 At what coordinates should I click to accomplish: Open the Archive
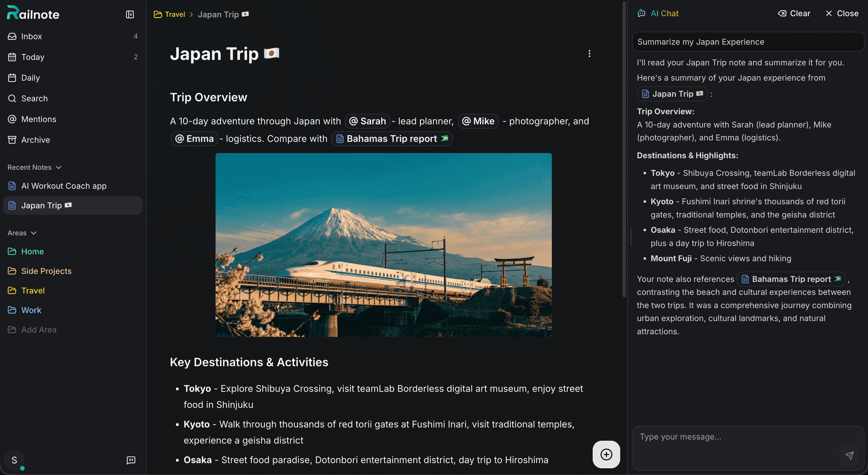click(35, 140)
